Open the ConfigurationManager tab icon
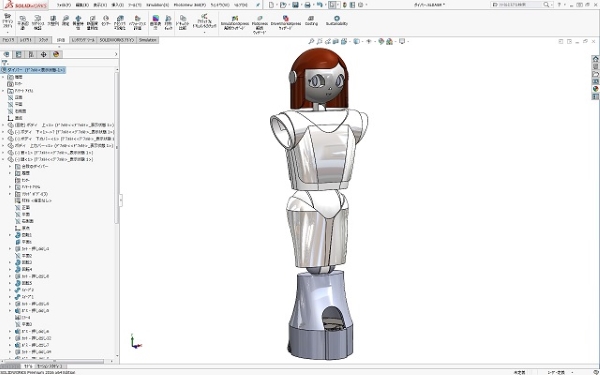Viewport: 600px width, 375px height. [x=31, y=54]
